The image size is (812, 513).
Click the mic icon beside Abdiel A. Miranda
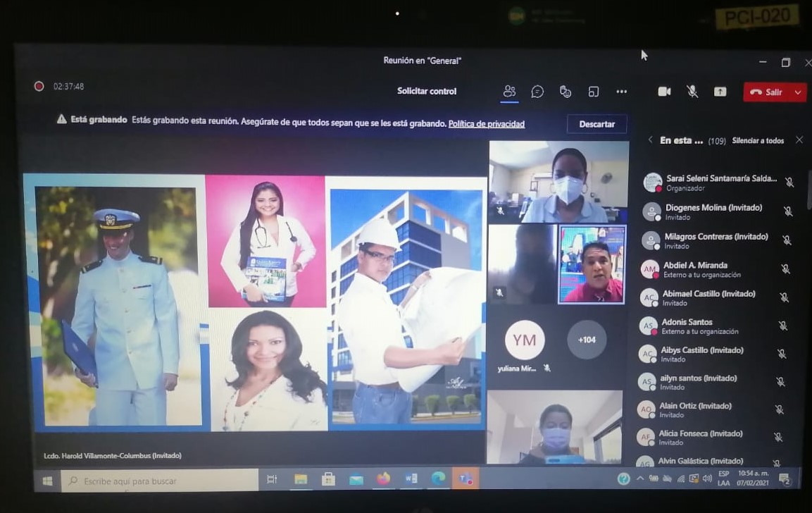tap(785, 269)
